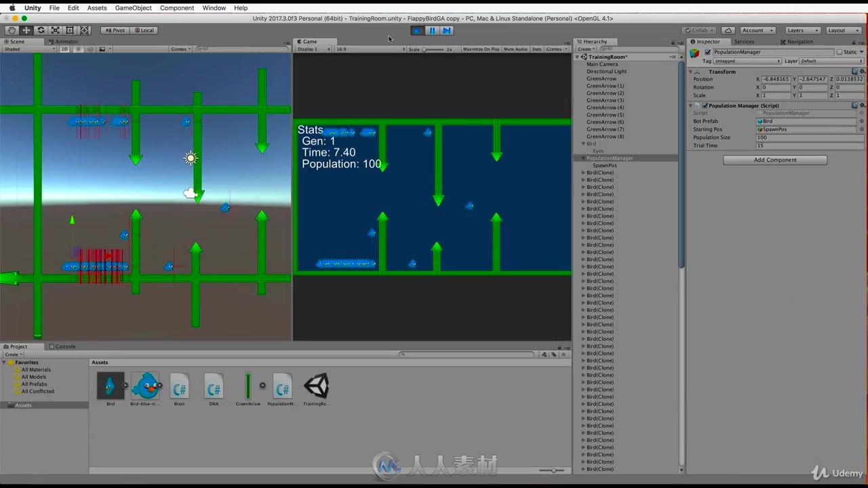The image size is (868, 488).
Task: Click the search by label icon
Action: [554, 354]
